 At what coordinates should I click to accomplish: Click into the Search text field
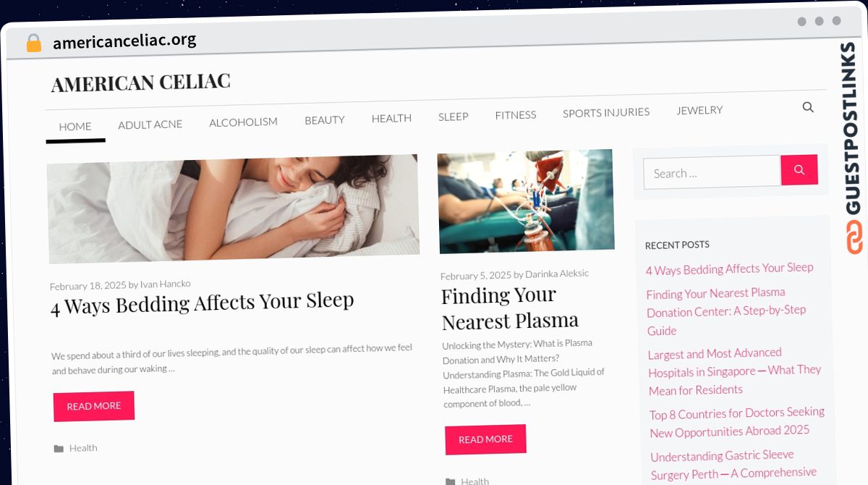point(712,172)
